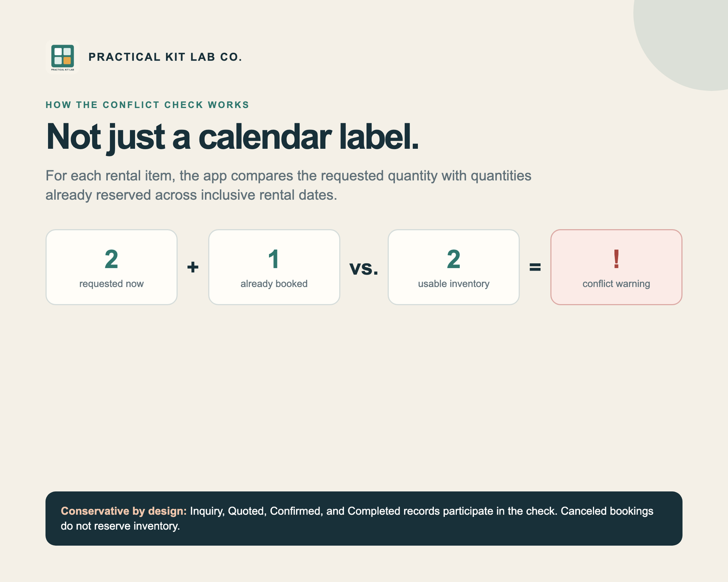Image resolution: width=728 pixels, height=582 pixels.
Task: Click the plus sign between the cards
Action: coord(193,267)
